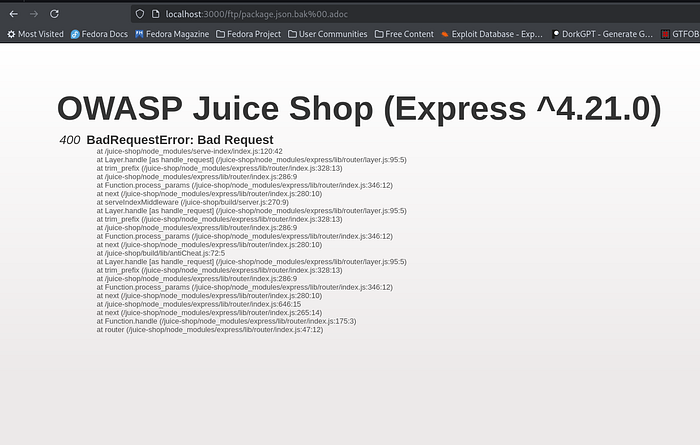Click the serve-index/index.js:120:42 stack line
The height and width of the screenshot is (445, 700).
[189, 151]
